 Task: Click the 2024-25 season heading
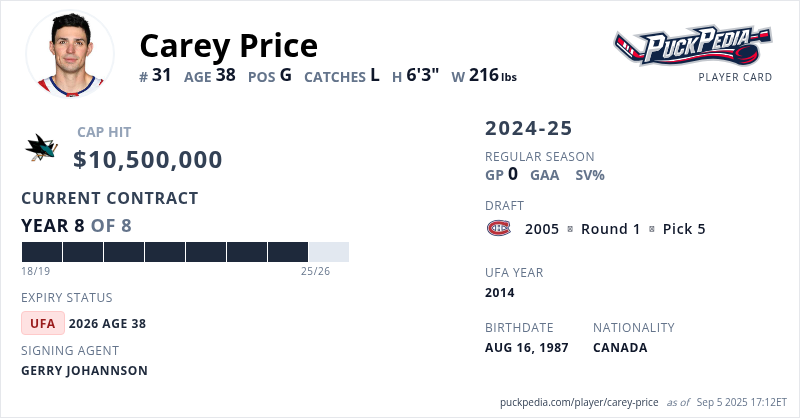(x=529, y=128)
